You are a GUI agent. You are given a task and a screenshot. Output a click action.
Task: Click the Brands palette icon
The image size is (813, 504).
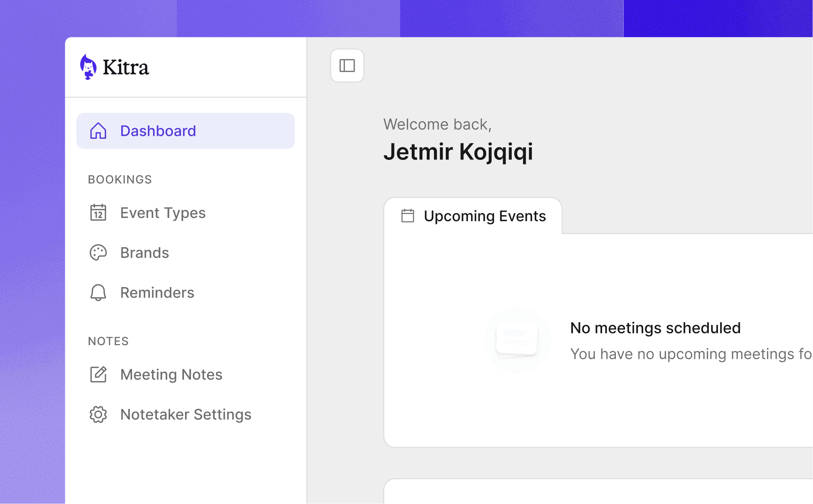point(98,253)
